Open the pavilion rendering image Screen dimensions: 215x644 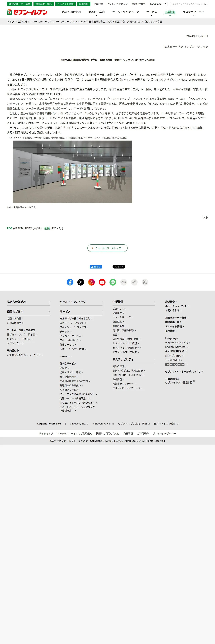click(72, 172)
